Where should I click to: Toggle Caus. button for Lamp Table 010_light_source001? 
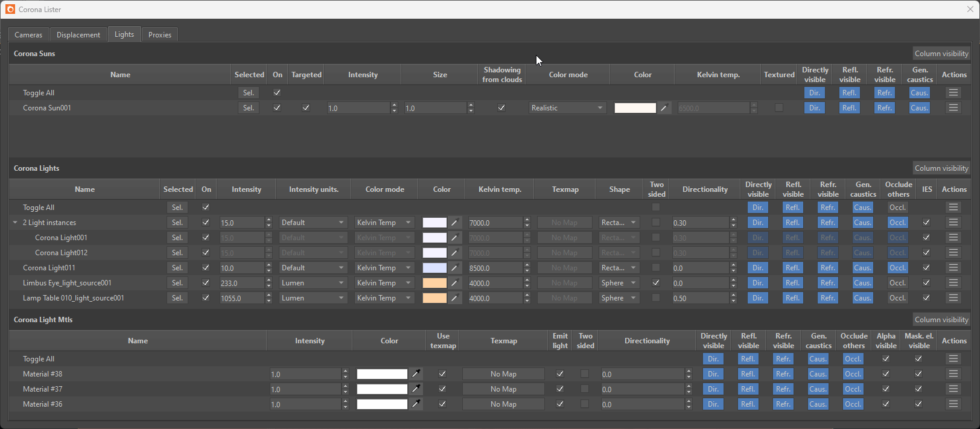(x=863, y=298)
